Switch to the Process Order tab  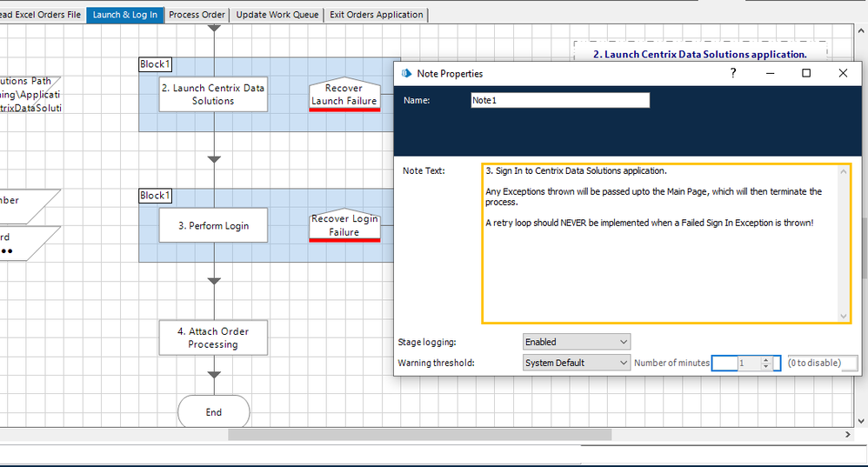197,15
